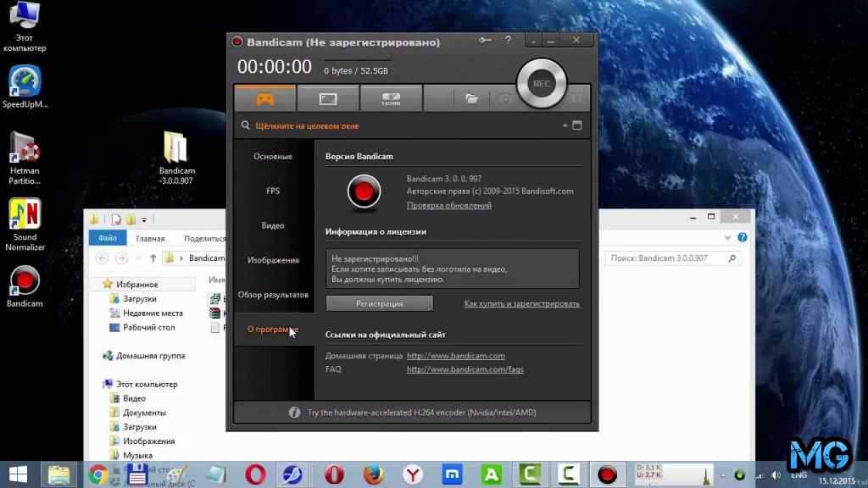Viewport: 868px width, 488px height.
Task: Select Загрузки under Избранное
Action: tap(139, 299)
